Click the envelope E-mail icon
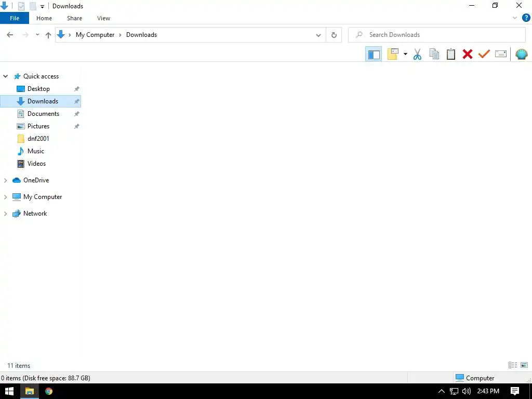This screenshot has width=532, height=399. pos(500,54)
